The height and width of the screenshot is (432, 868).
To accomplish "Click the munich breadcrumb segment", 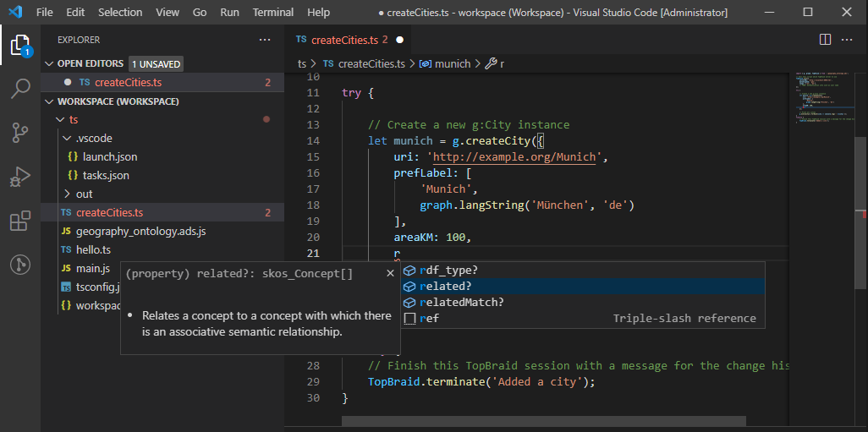I will pos(452,63).
